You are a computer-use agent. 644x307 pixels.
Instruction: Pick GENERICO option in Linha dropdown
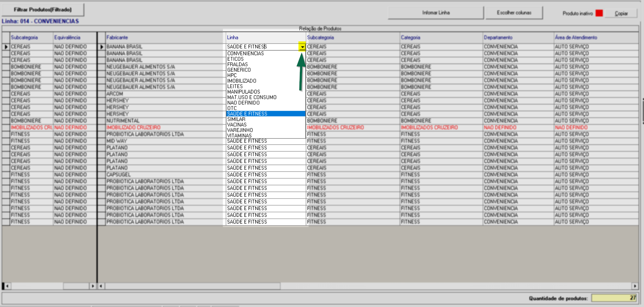point(239,70)
